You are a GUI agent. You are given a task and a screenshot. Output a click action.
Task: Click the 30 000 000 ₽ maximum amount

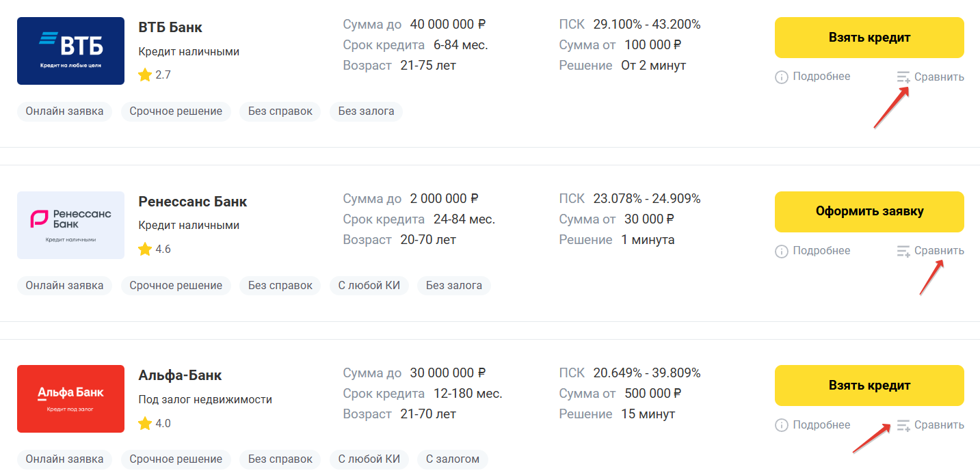pyautogui.click(x=448, y=373)
